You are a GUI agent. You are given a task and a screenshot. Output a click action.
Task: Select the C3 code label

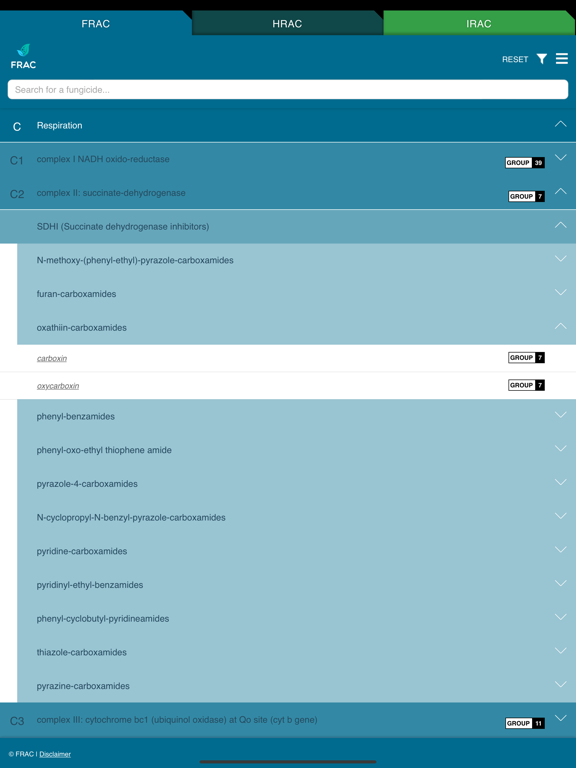(x=17, y=721)
